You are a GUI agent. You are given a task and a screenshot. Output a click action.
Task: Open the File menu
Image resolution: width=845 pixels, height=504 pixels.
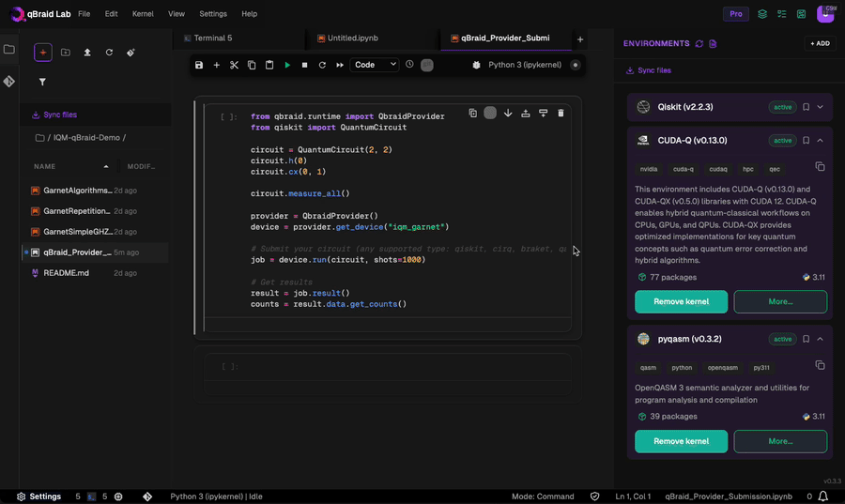point(84,14)
